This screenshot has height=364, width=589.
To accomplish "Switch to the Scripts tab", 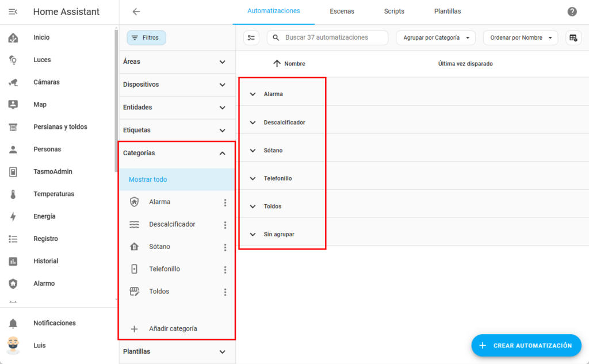I will pyautogui.click(x=394, y=12).
